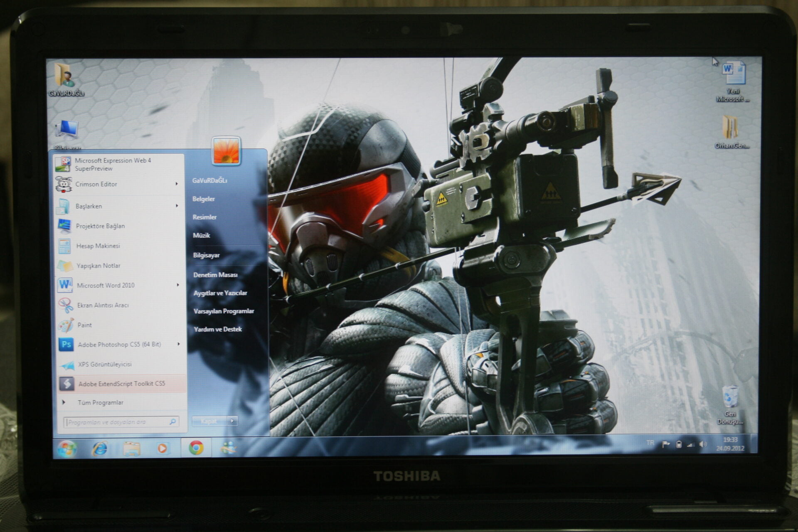Open GaVuRDaĞLı user folder desktop icon
Image resolution: width=798 pixels, height=532 pixels.
pos(66,80)
